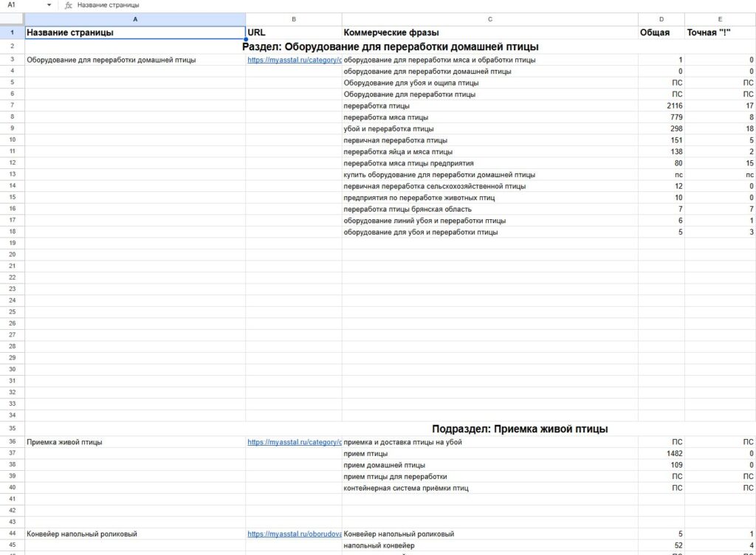Image resolution: width=756 pixels, height=555 pixels.
Task: Select cell 'Оборудование для переработки домашней птицы' in column A
Action: (135, 61)
